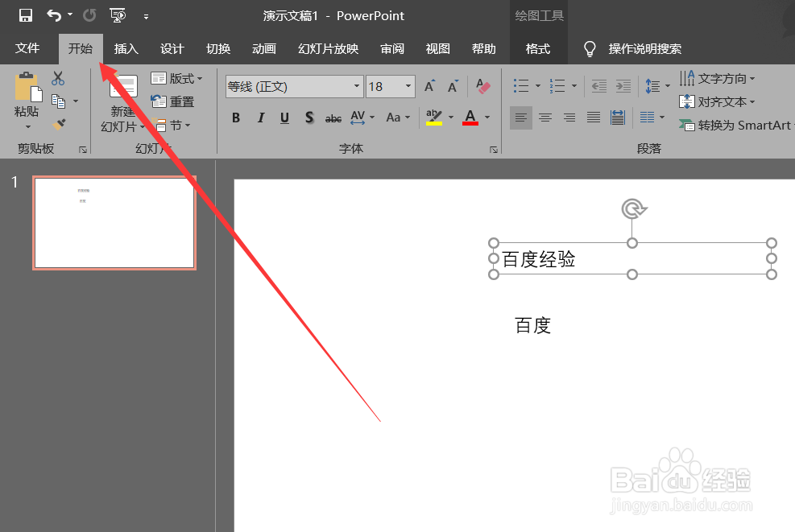
Task: Apply distributed alignment
Action: click(x=618, y=118)
